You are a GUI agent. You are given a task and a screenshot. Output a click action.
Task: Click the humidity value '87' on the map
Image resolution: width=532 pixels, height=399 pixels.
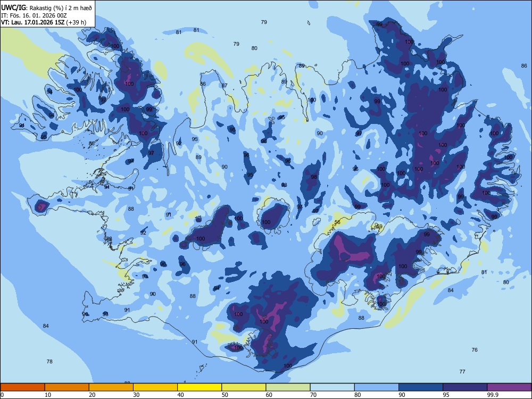pyautogui.click(x=225, y=86)
